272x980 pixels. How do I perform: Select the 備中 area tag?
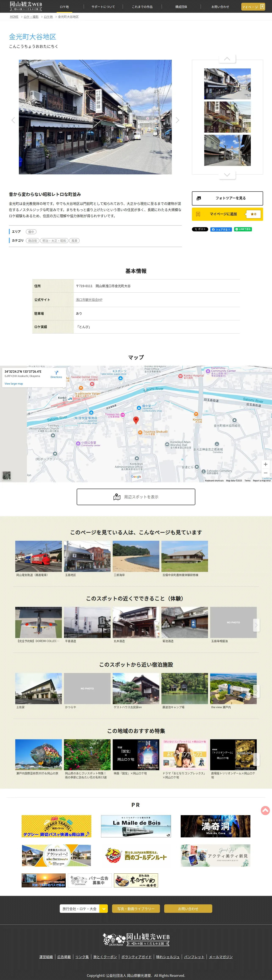[31, 232]
